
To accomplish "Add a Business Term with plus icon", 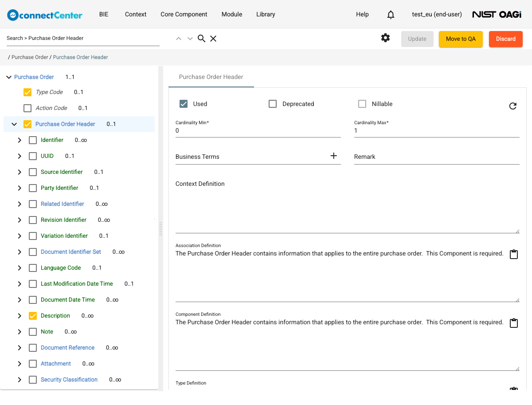I will tap(334, 156).
